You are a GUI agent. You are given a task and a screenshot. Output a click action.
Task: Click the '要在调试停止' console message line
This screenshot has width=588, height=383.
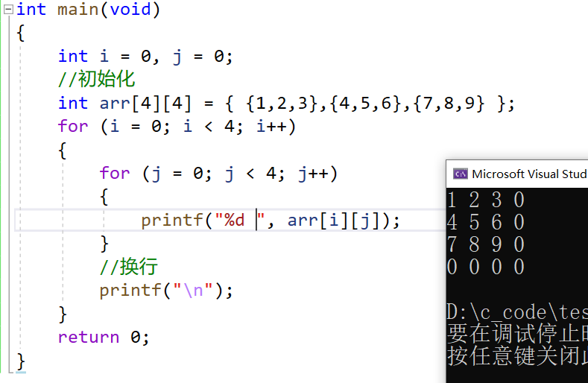tap(517, 333)
